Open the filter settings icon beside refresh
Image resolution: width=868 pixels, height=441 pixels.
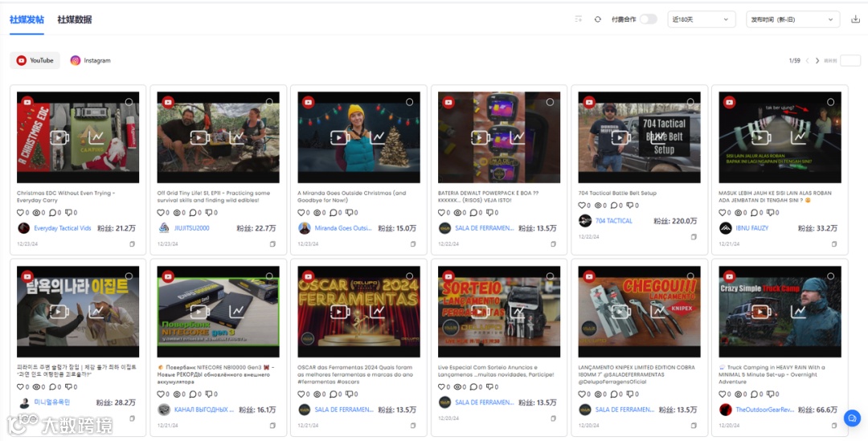tap(579, 19)
